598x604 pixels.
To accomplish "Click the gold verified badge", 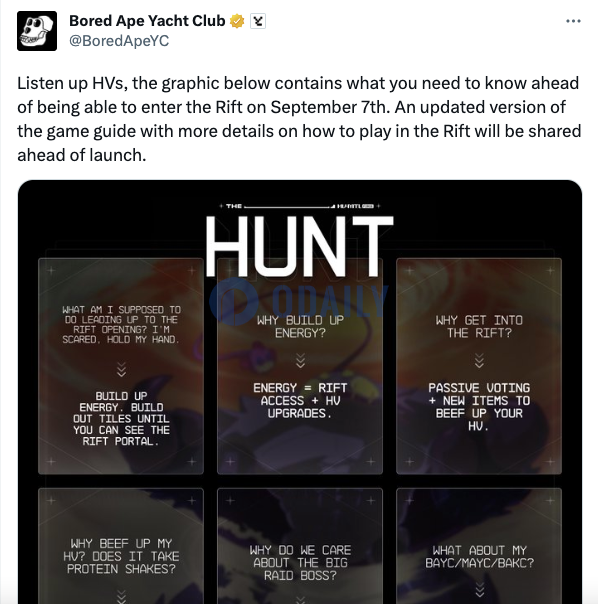I will (x=237, y=21).
